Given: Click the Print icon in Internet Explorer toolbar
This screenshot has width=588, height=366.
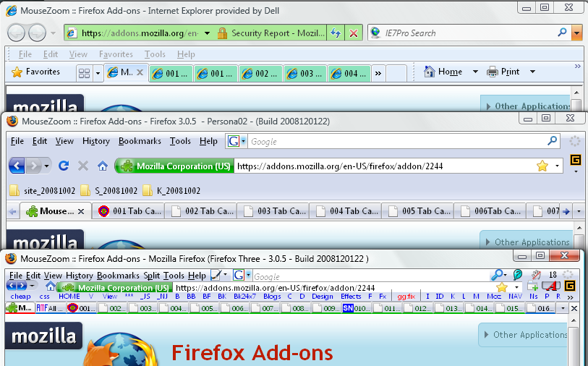Looking at the screenshot, I should (493, 72).
